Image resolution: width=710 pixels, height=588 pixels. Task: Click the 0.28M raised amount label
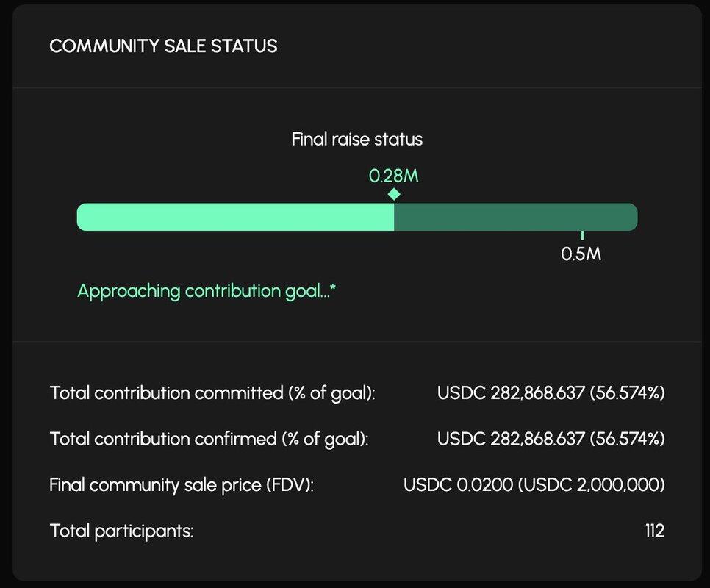tap(394, 176)
